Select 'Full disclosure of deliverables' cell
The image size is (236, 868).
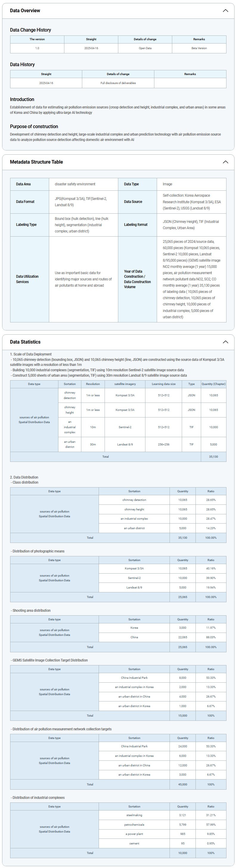click(118, 83)
